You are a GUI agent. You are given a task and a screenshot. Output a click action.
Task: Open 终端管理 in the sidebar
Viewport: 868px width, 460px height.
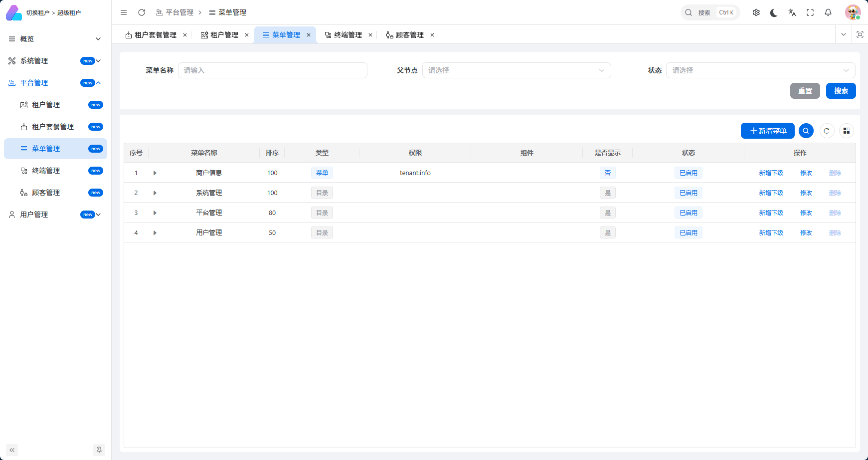click(55, 171)
